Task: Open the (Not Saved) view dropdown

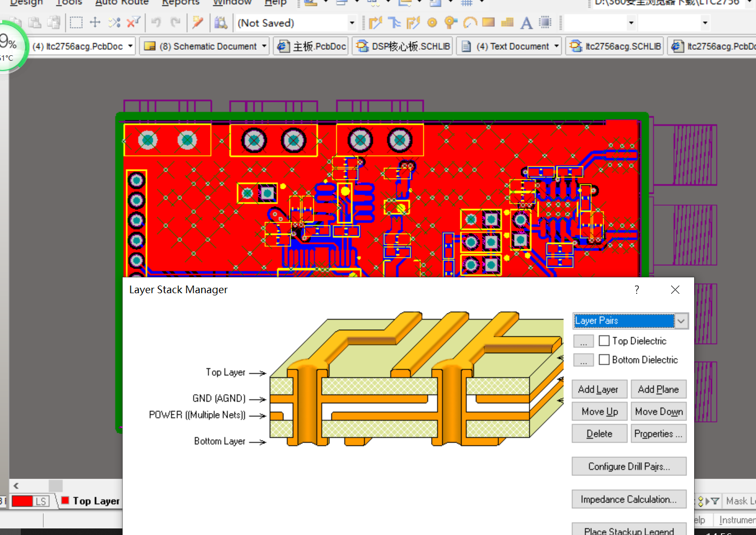Action: (351, 23)
